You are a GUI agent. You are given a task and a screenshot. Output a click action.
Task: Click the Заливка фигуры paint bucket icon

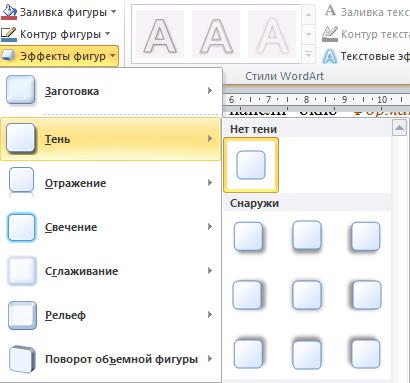9,12
